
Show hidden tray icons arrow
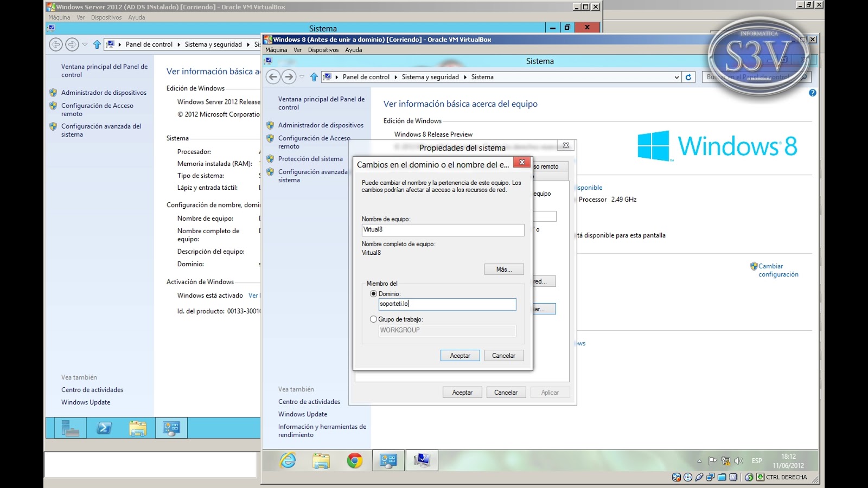pos(699,461)
